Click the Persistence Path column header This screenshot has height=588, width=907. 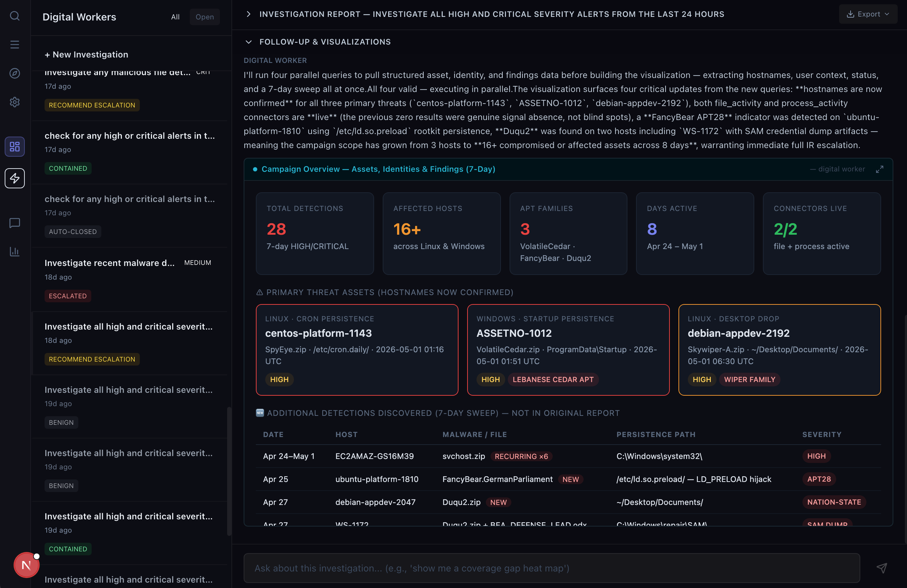coord(656,435)
